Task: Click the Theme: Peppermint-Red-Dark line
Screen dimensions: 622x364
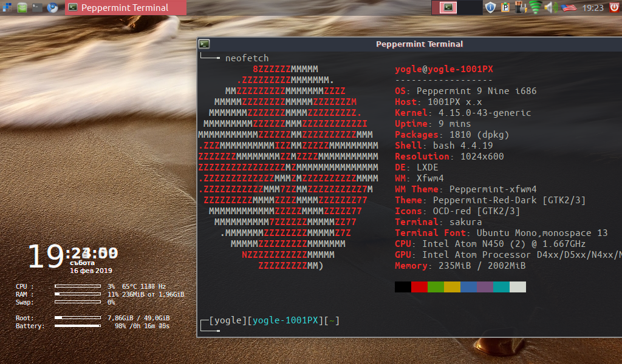Action: coord(490,200)
